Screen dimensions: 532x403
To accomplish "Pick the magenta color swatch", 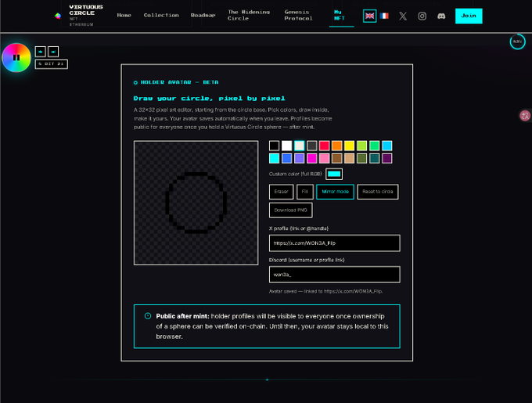I will point(312,158).
